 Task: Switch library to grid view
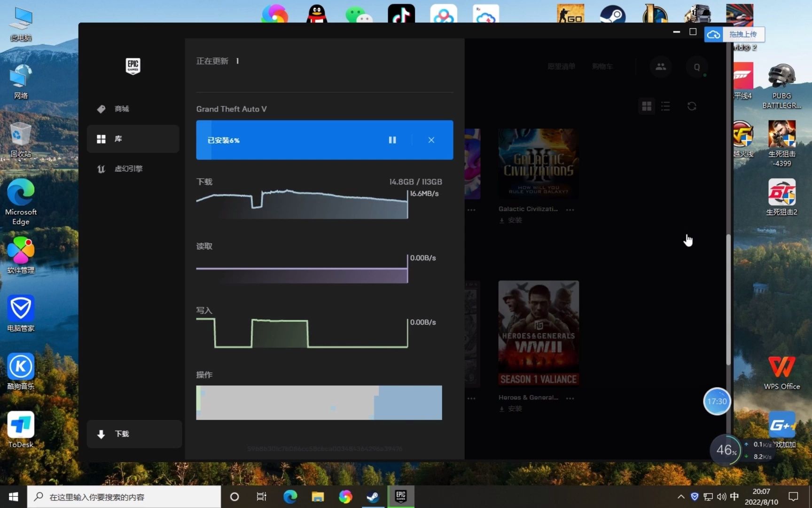coord(647,106)
